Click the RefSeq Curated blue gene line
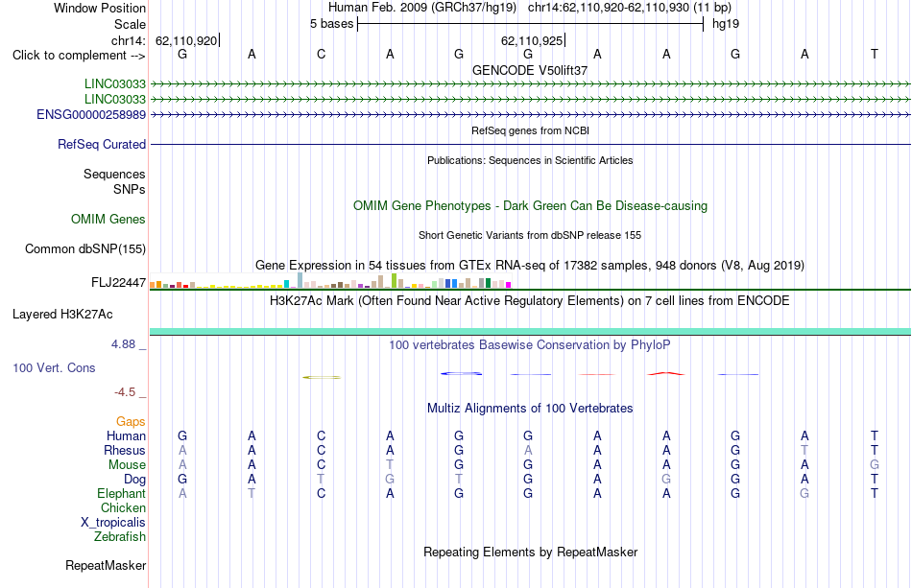The image size is (912, 588). tap(530, 144)
